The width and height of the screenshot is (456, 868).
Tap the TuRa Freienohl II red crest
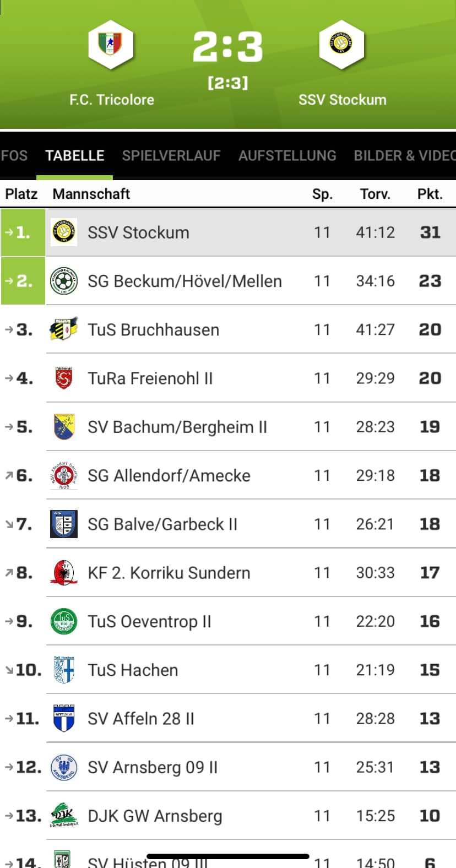tap(63, 378)
